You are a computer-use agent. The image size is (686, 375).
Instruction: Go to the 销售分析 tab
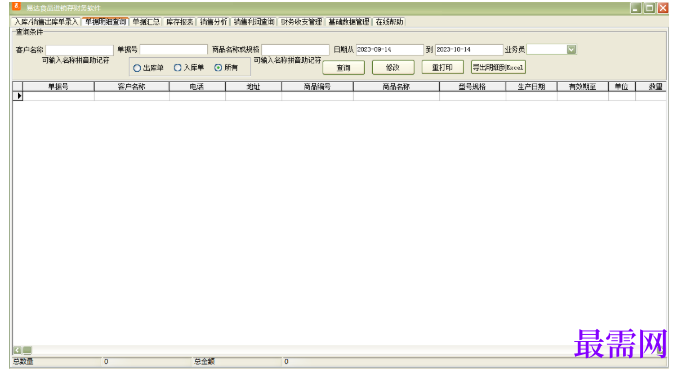[x=213, y=21]
